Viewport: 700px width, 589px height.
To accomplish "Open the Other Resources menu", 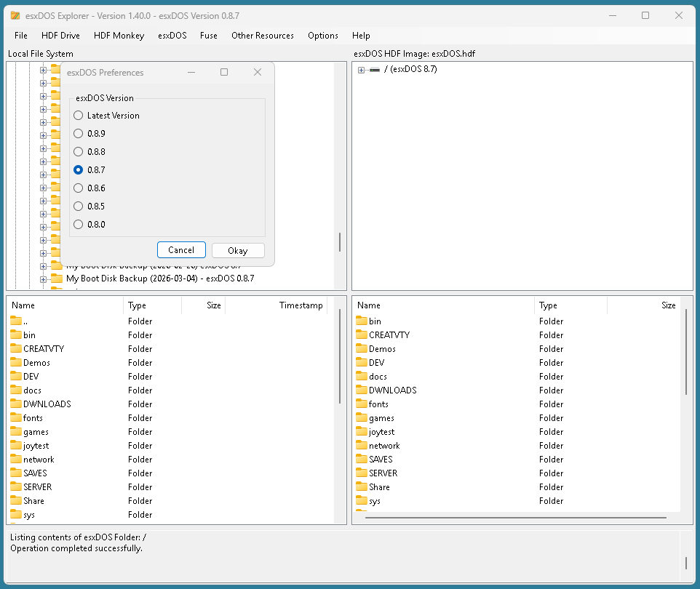I will [x=263, y=36].
